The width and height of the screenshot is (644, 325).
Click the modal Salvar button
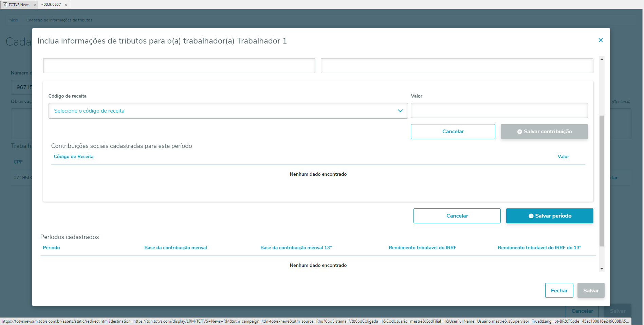(x=591, y=290)
